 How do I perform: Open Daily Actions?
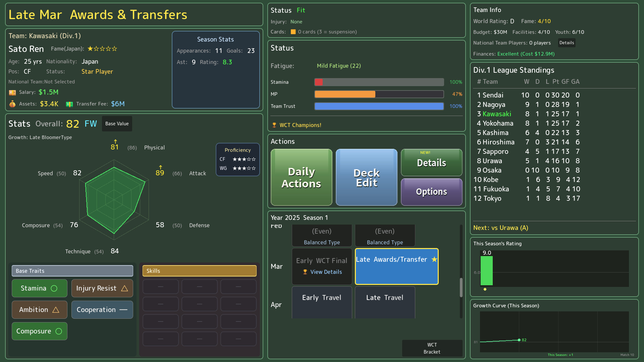[301, 177]
